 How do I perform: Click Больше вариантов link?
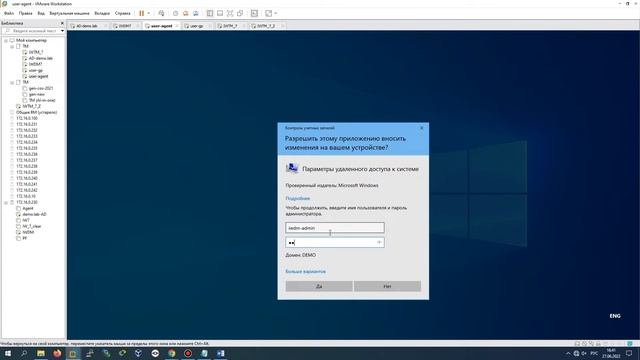tap(305, 271)
